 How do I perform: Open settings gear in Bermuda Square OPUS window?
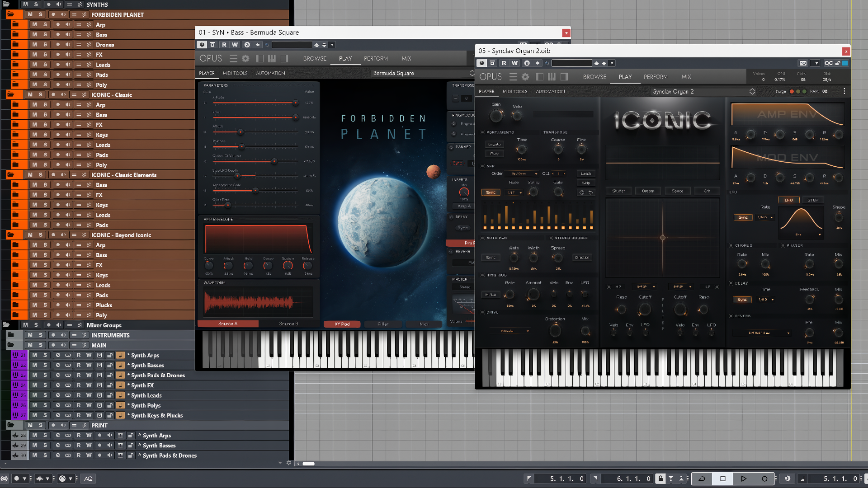point(245,58)
